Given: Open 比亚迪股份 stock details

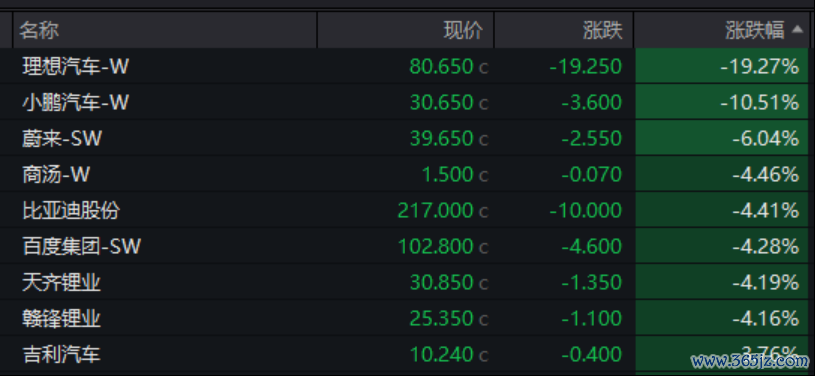Looking at the screenshot, I should point(71,210).
